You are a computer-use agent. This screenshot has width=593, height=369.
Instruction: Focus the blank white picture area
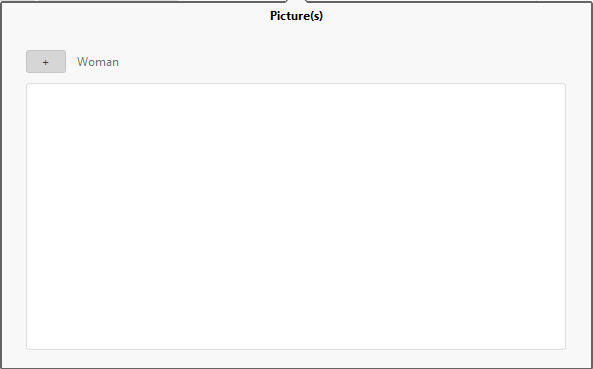click(x=296, y=216)
